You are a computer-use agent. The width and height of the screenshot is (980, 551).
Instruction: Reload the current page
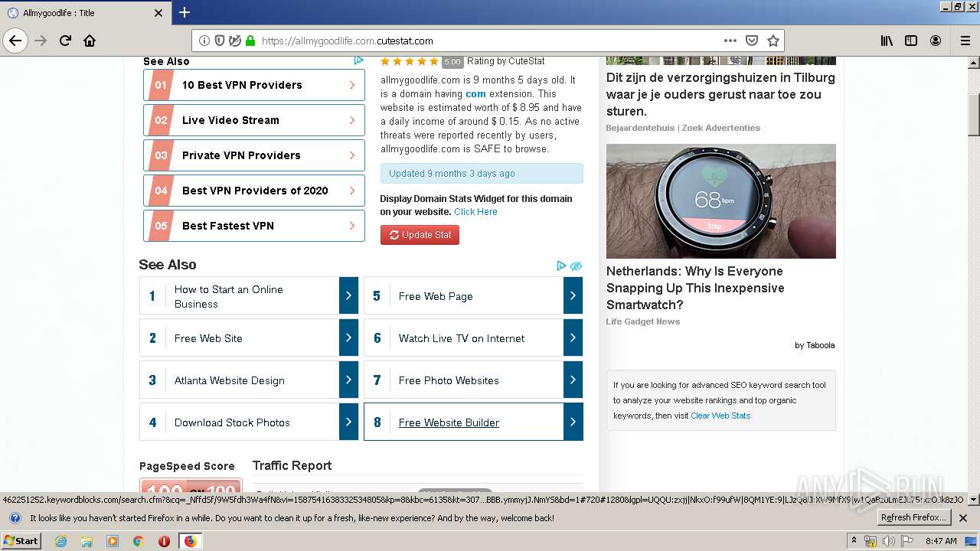[x=65, y=41]
